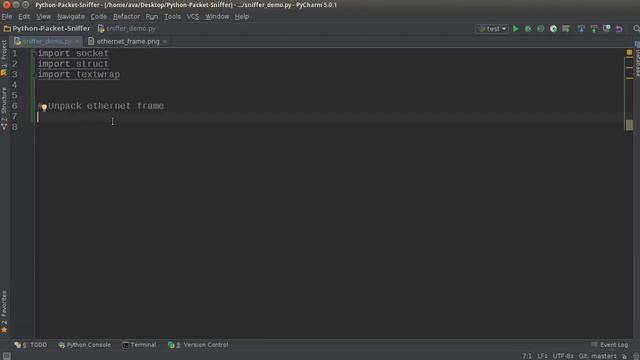This screenshot has width=640, height=360.
Task: Click the yellow inspection status indicator
Action: pos(629,52)
